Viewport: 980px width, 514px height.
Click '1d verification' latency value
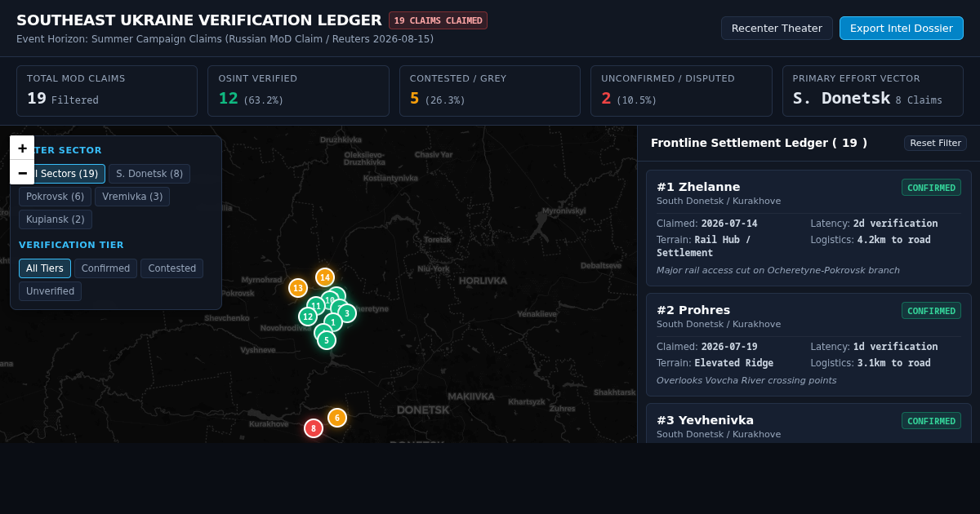click(x=895, y=347)
